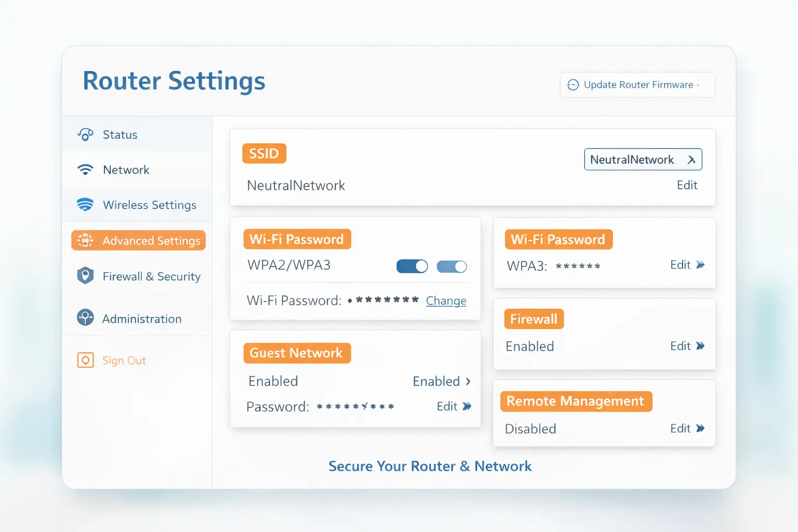Click the refresh icon on Update Router Firmware
Screen dimensions: 798x532
click(573, 85)
